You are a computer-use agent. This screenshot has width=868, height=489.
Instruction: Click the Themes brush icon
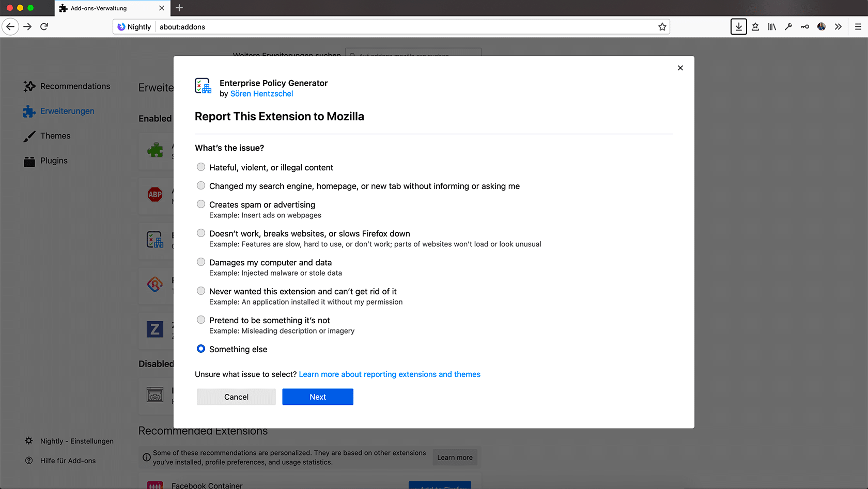[x=29, y=136]
